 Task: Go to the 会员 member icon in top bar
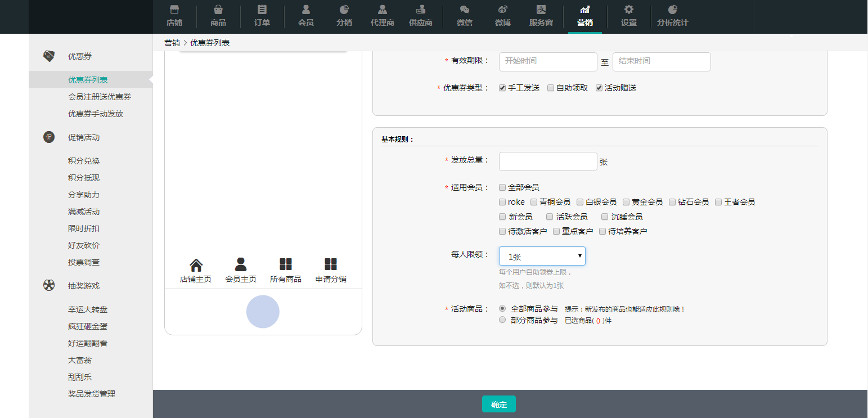306,10
